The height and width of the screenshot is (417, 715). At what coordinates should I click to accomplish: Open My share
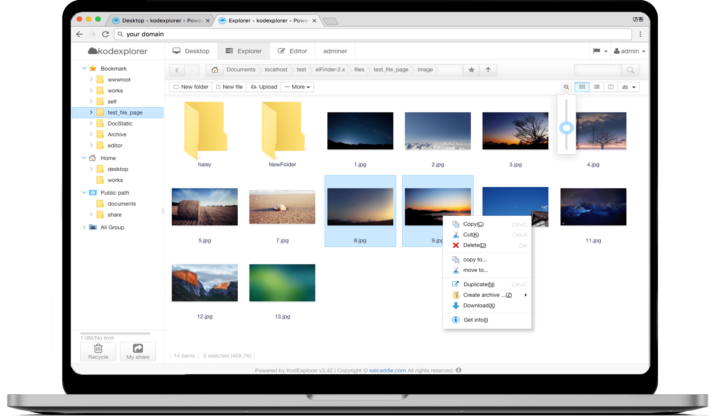(x=138, y=352)
